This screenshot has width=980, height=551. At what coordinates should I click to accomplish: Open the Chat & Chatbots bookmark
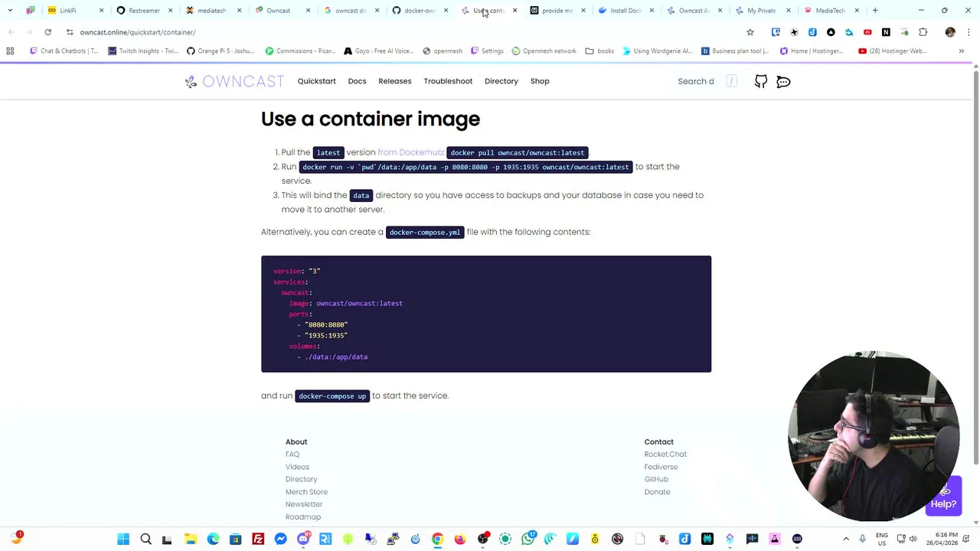(64, 51)
